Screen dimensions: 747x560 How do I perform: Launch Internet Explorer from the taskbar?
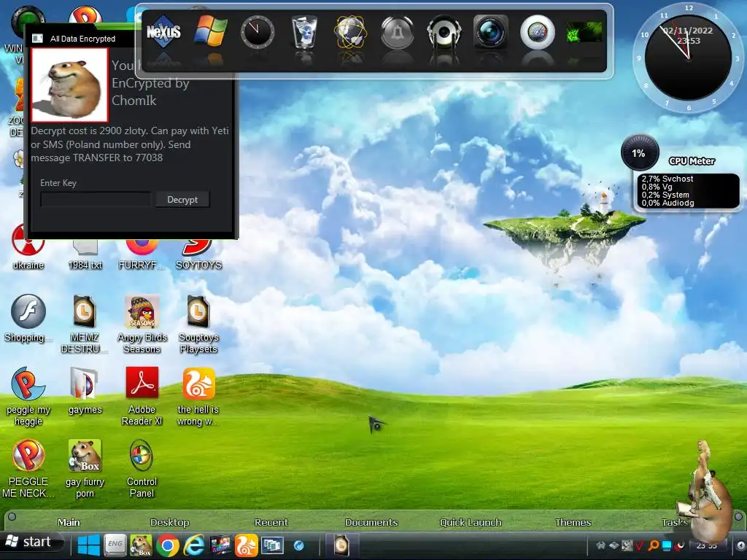tap(194, 545)
